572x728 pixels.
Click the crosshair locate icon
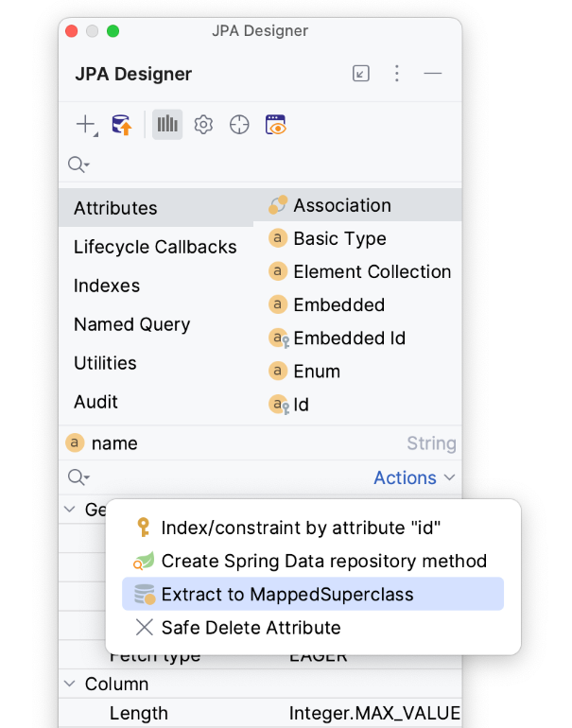point(239,125)
